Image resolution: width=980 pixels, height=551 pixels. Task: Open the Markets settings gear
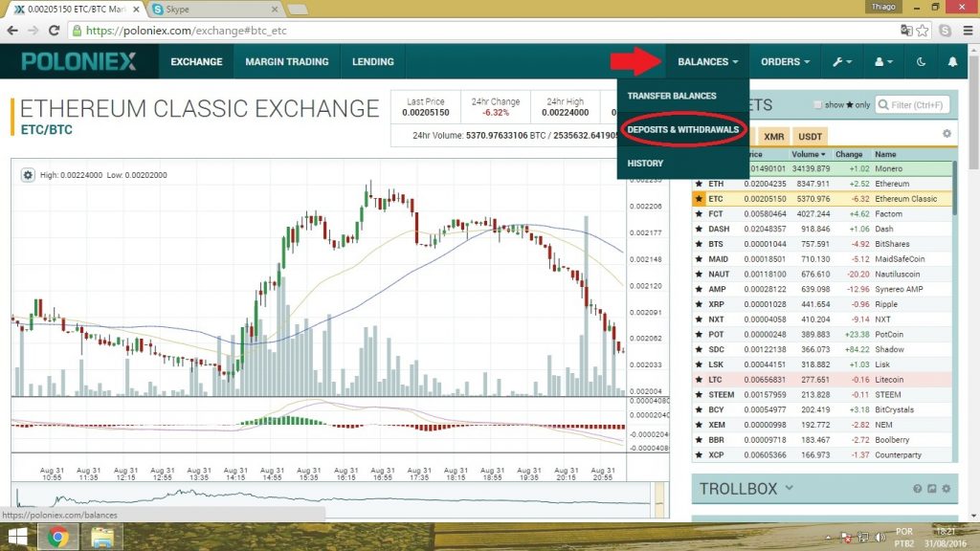pyautogui.click(x=947, y=134)
